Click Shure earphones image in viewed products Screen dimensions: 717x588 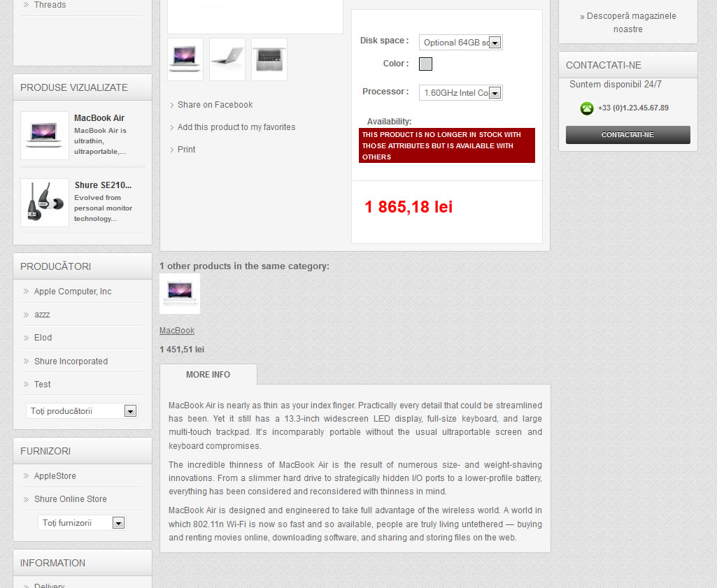click(x=45, y=202)
